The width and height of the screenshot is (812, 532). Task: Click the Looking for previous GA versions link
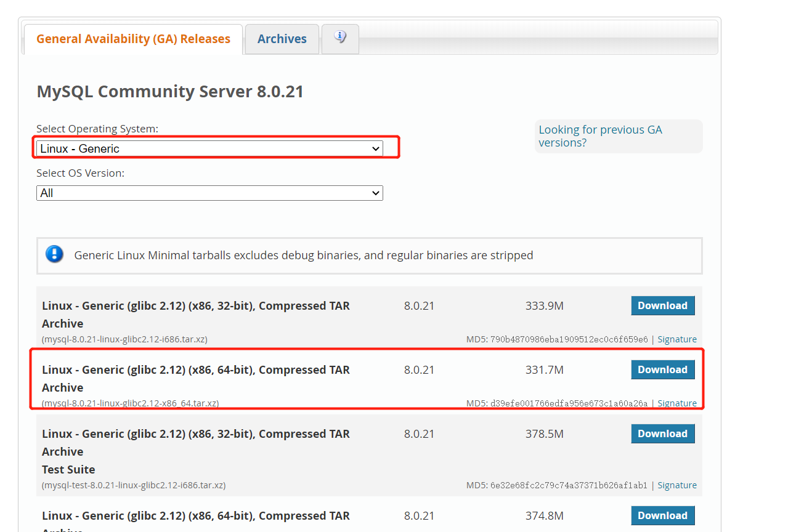[x=600, y=135]
